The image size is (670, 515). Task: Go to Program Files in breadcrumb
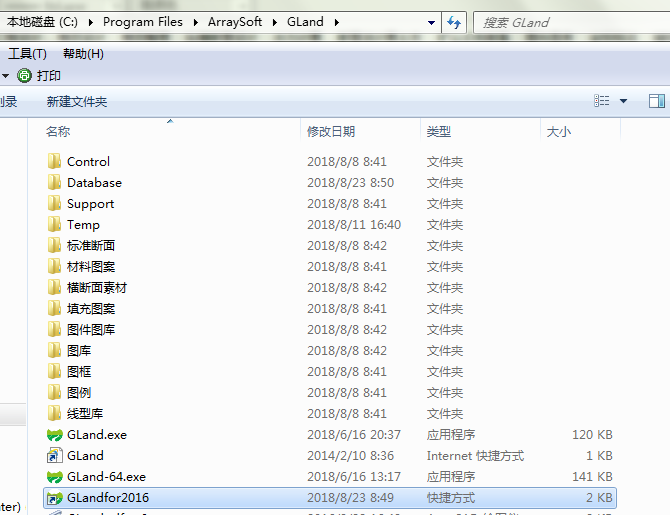point(143,22)
